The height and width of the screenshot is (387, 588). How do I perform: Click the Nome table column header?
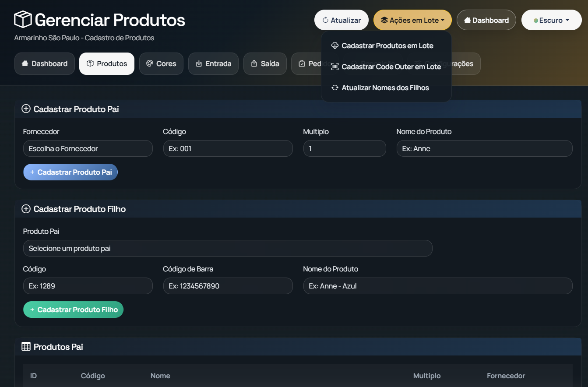pos(160,376)
